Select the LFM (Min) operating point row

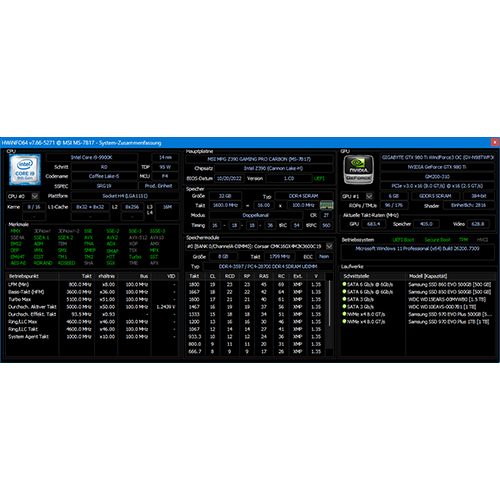tap(92, 284)
